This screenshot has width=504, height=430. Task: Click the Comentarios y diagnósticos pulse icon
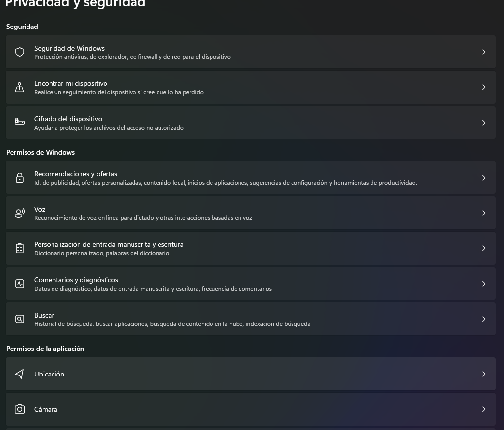(20, 284)
